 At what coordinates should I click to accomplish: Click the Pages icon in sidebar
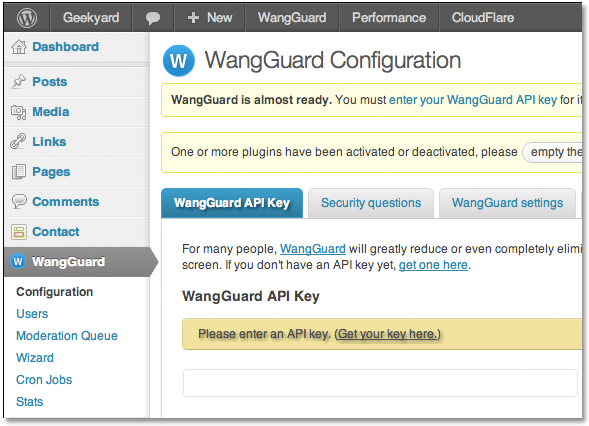coord(19,172)
